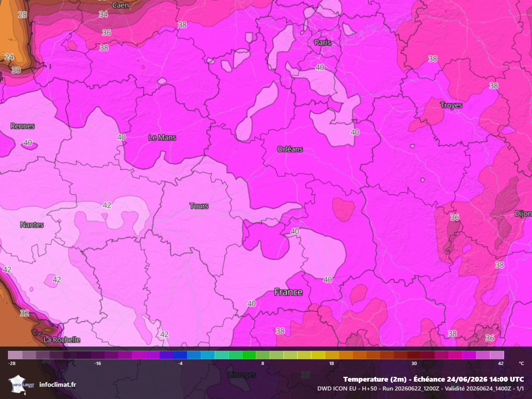Click the Infoclimat France-shaped logo
Screen dimensions: 532x399
[21, 385]
